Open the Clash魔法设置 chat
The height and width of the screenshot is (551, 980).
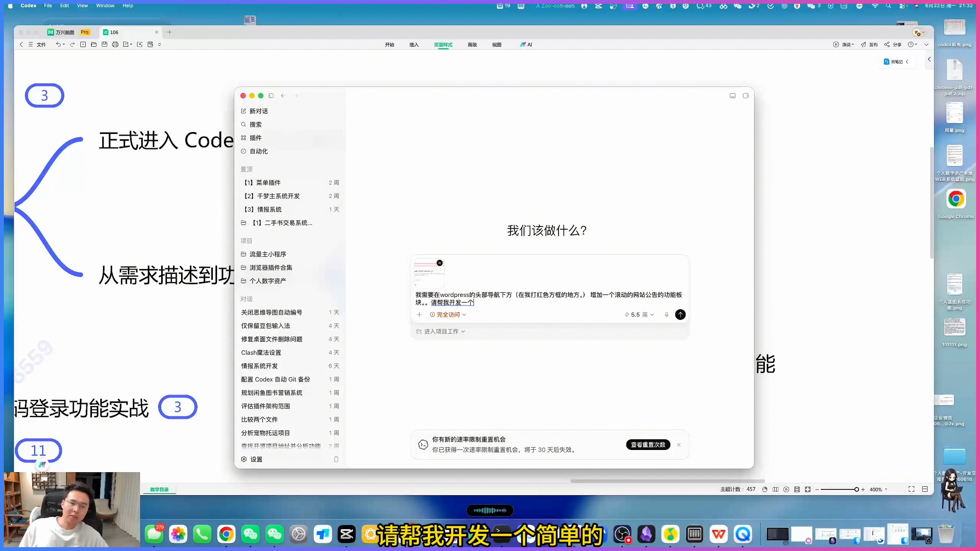click(x=291, y=352)
